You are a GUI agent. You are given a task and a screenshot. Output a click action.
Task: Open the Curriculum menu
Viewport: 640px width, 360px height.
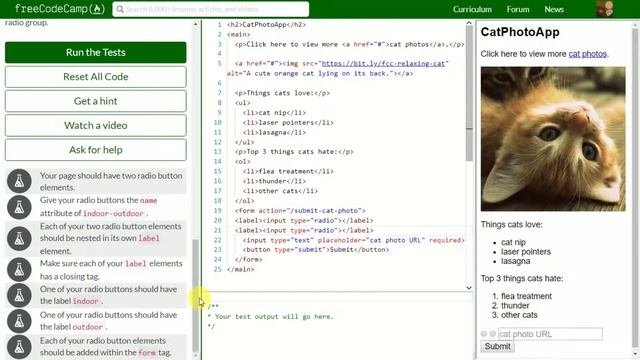coord(472,9)
